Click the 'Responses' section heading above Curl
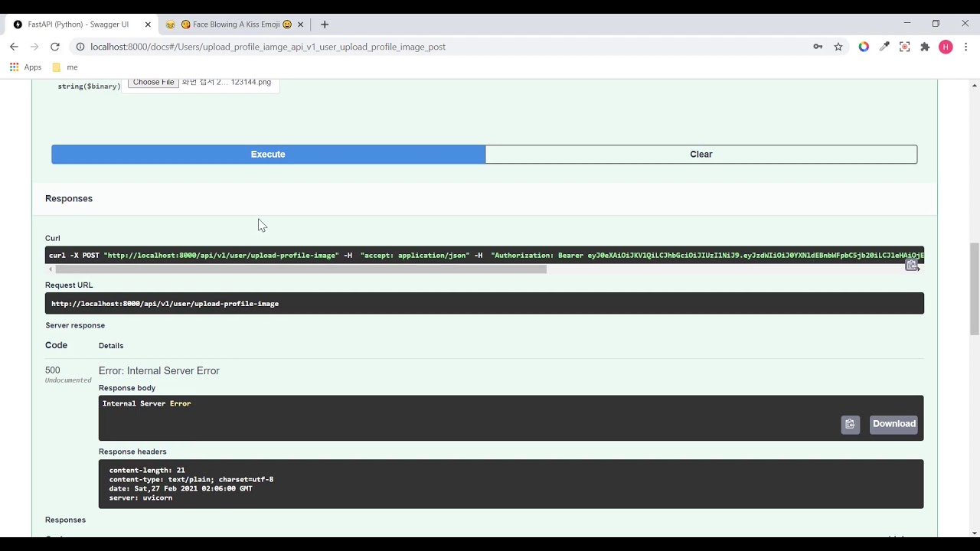This screenshot has width=980, height=551. point(69,199)
